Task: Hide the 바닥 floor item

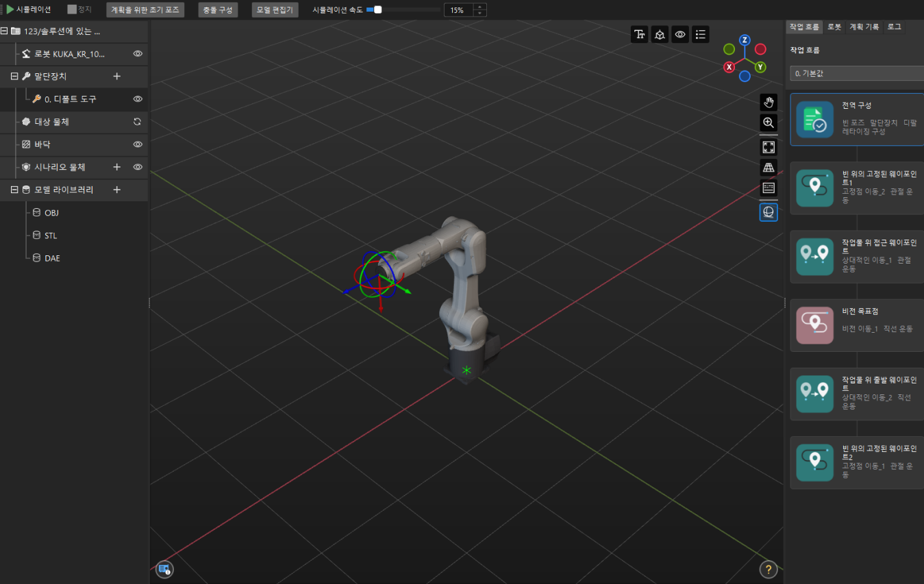Action: pos(138,144)
